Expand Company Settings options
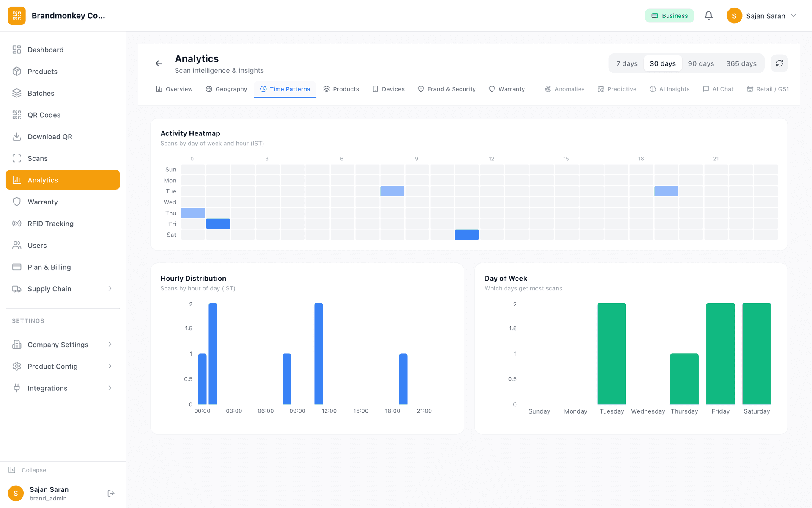This screenshot has height=508, width=812. (x=58, y=345)
